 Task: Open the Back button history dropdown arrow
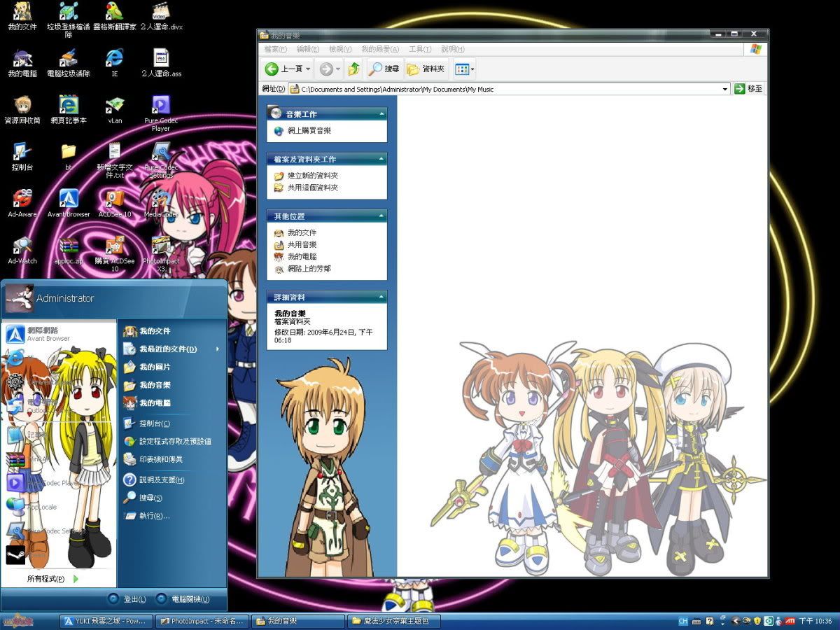point(309,69)
